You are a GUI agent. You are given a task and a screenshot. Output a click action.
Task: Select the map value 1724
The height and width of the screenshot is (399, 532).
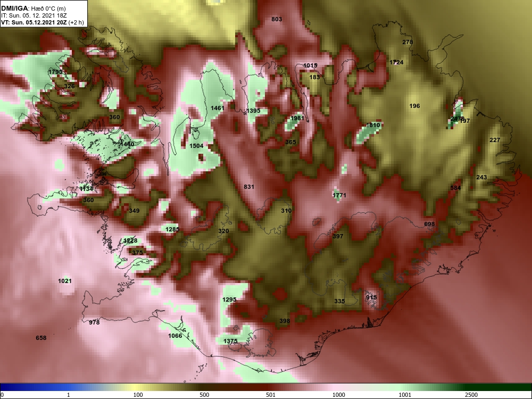click(396, 62)
